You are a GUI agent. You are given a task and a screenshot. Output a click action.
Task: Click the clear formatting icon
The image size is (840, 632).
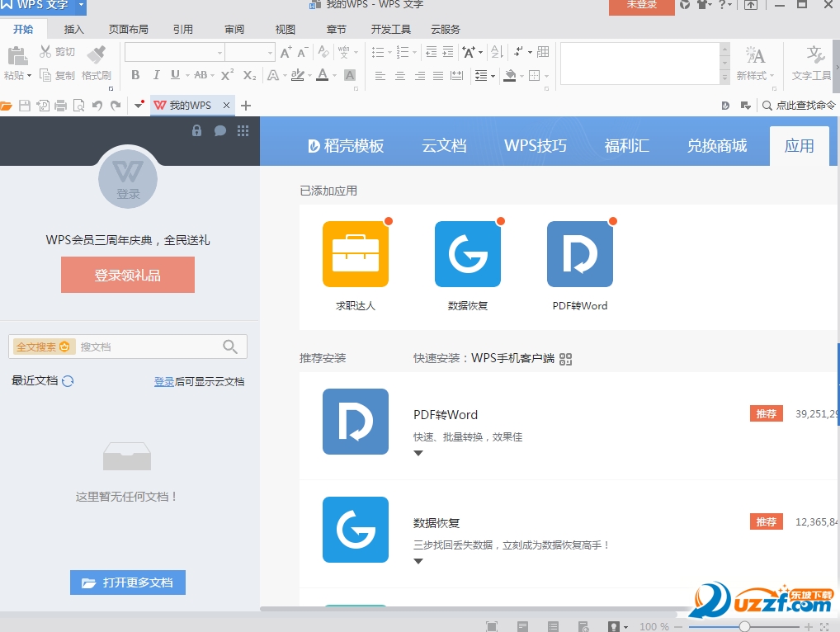click(x=323, y=52)
